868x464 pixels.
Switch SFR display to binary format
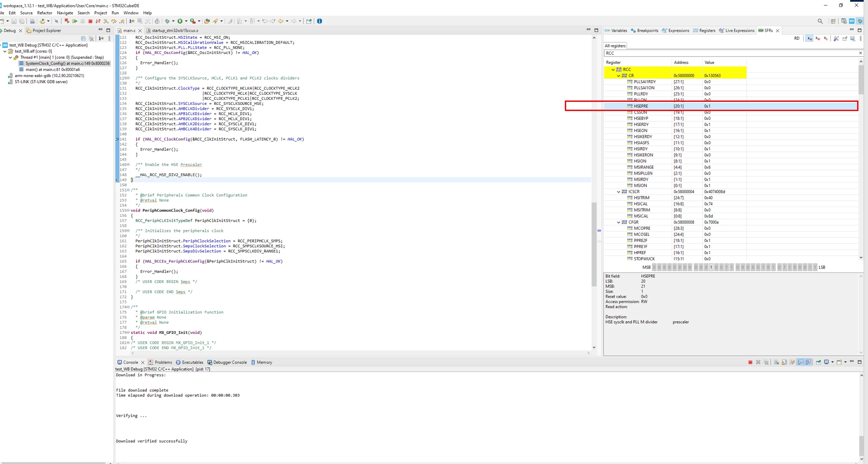pos(826,38)
